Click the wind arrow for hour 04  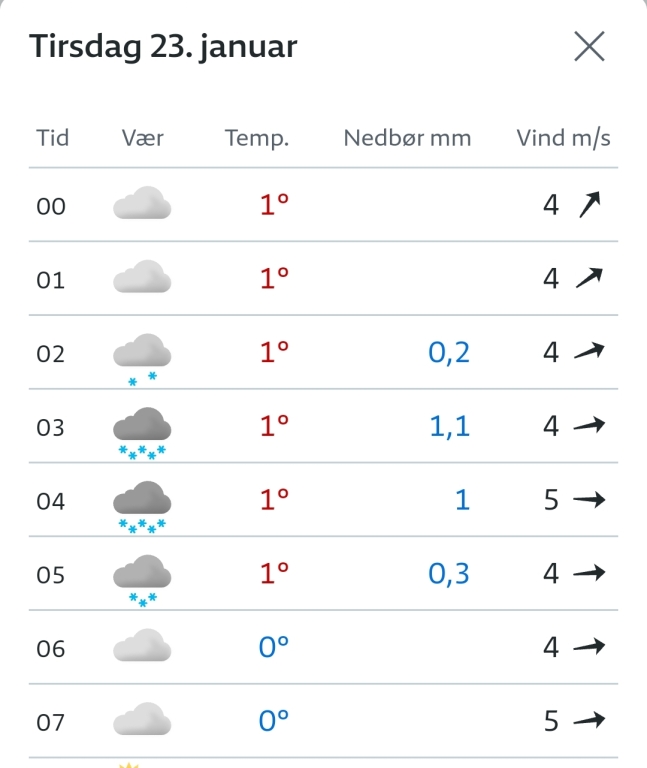(591, 499)
